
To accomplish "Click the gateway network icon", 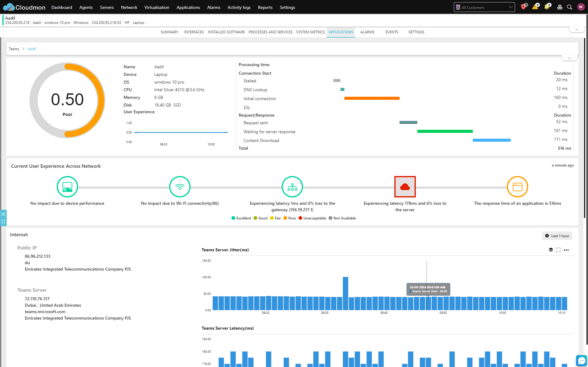I will (292, 187).
